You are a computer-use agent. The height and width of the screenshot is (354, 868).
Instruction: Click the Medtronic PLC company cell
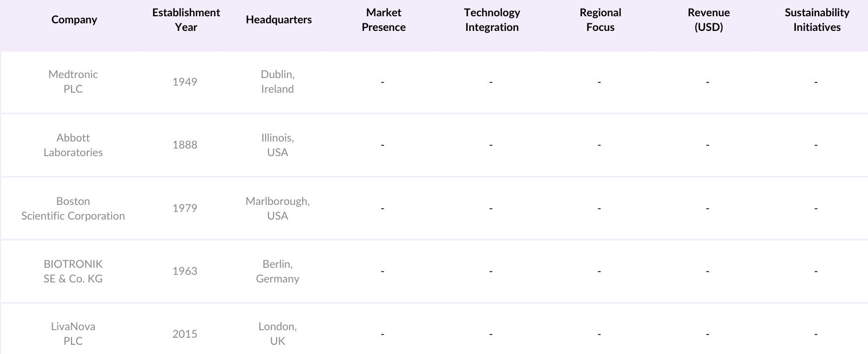[73, 81]
